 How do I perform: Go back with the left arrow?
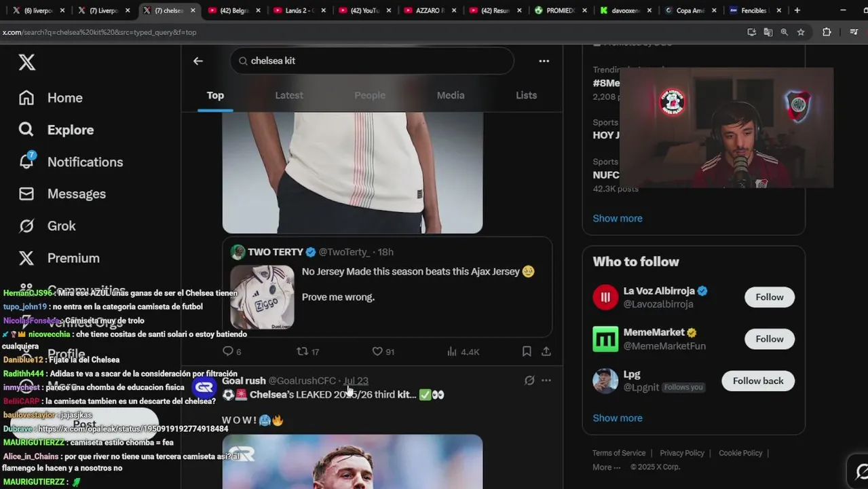pyautogui.click(x=197, y=61)
